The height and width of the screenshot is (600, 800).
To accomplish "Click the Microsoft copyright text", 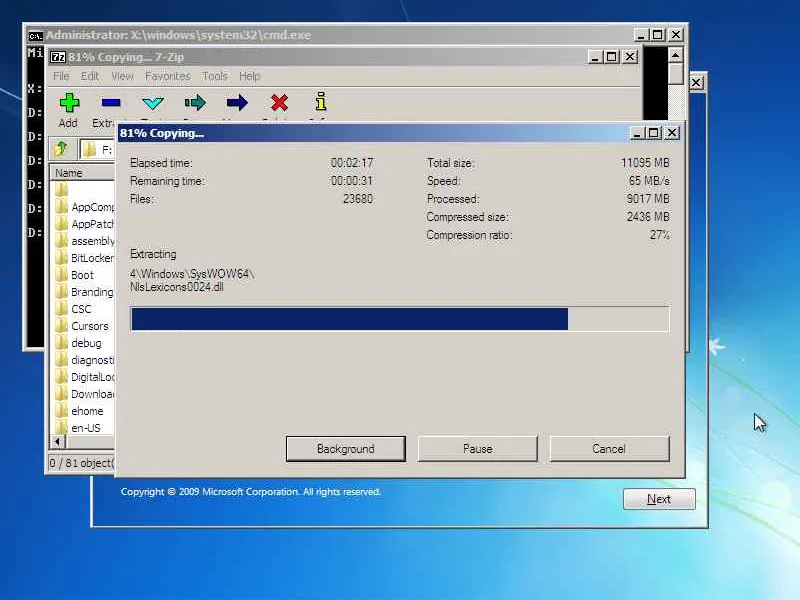I will (251, 492).
